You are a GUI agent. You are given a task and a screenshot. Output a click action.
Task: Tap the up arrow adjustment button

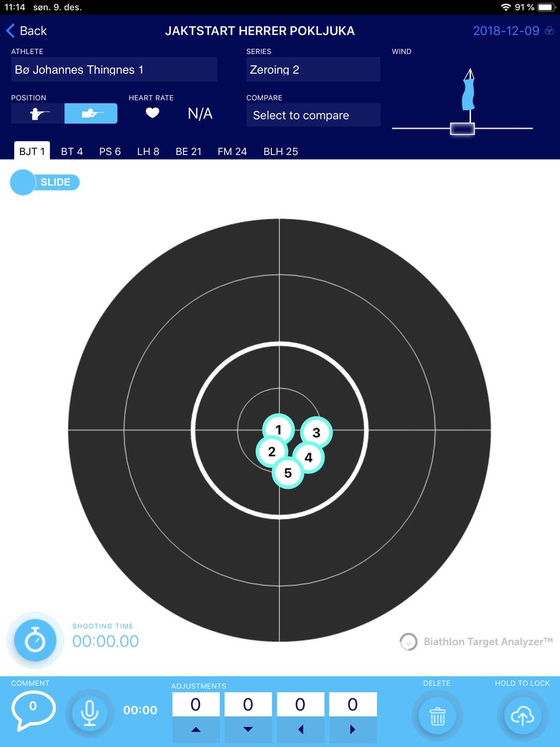coord(195,730)
